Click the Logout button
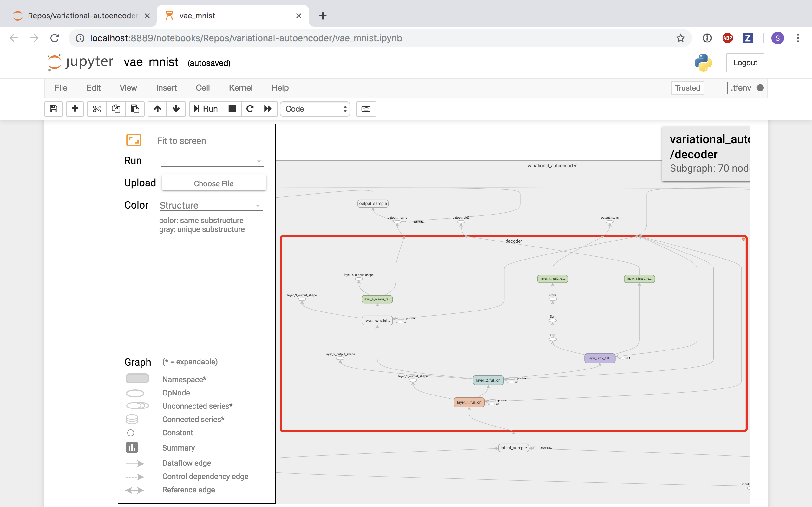 (745, 63)
